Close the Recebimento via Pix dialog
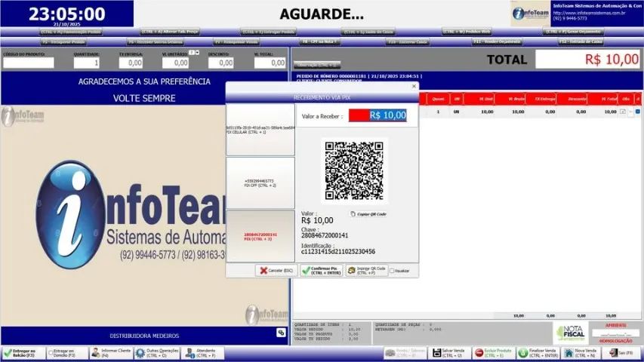This screenshot has width=644, height=362. [x=414, y=86]
